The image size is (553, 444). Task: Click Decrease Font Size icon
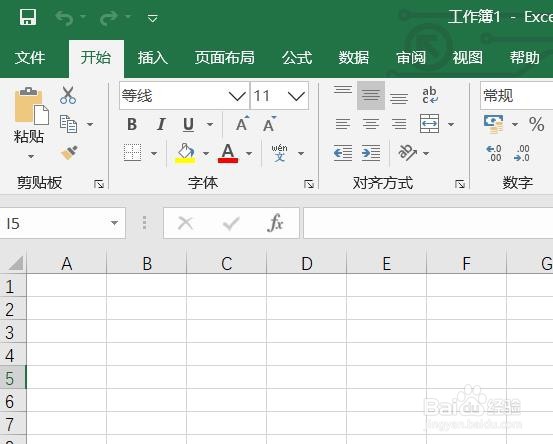click(269, 123)
